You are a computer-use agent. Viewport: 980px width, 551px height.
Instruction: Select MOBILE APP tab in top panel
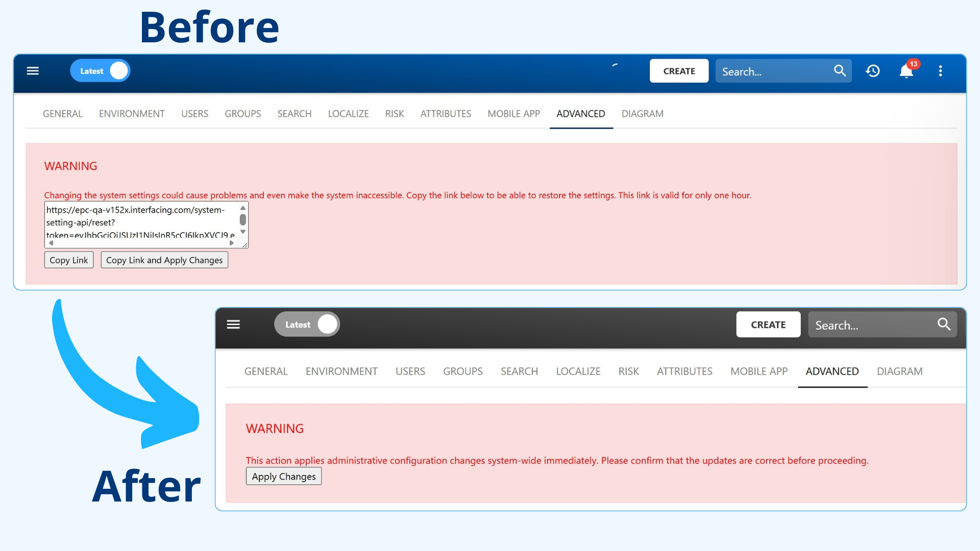tap(513, 114)
